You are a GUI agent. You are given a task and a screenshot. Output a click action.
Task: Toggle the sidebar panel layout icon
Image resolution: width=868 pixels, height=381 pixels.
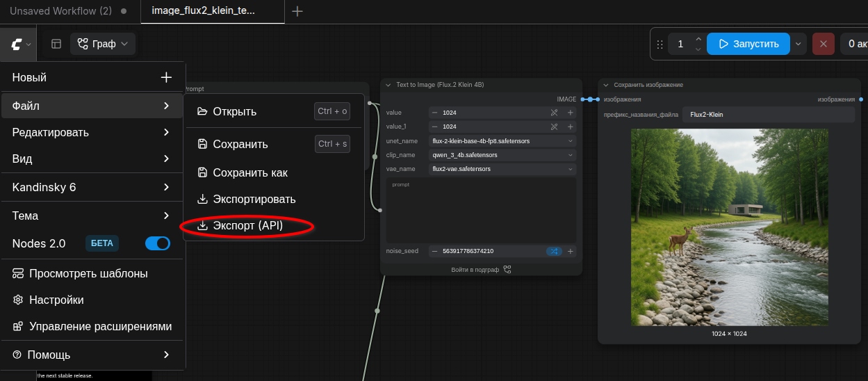(56, 44)
